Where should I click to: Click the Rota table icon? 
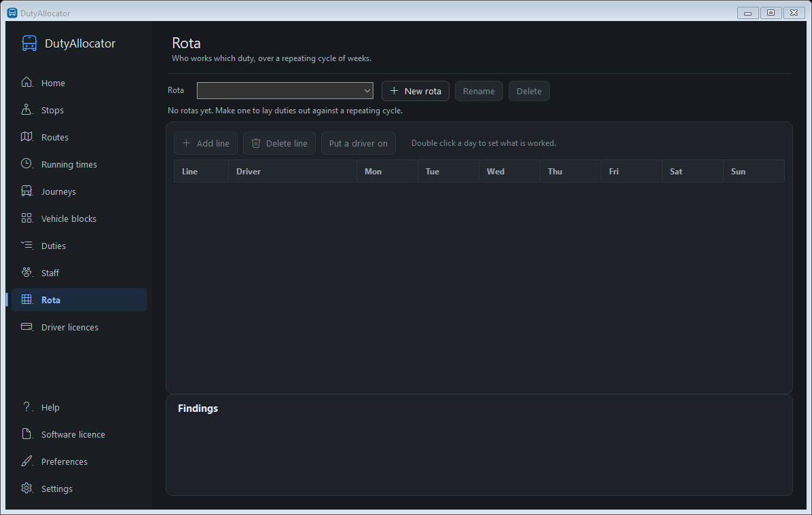click(x=27, y=300)
